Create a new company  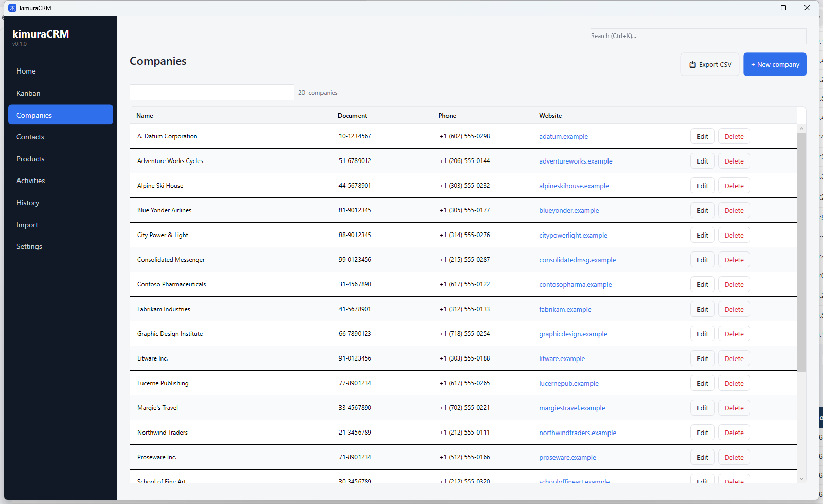point(775,64)
